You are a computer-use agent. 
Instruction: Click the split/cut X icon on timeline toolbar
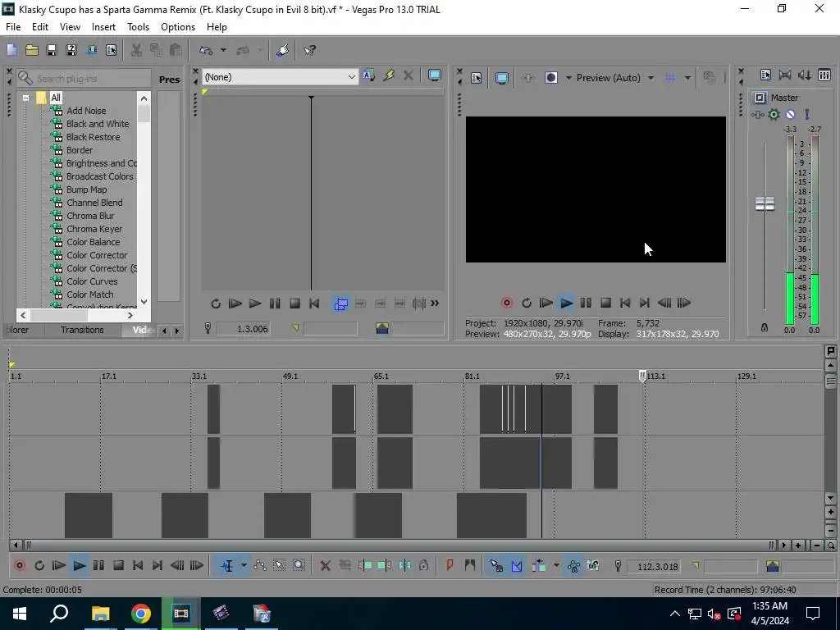click(x=325, y=566)
